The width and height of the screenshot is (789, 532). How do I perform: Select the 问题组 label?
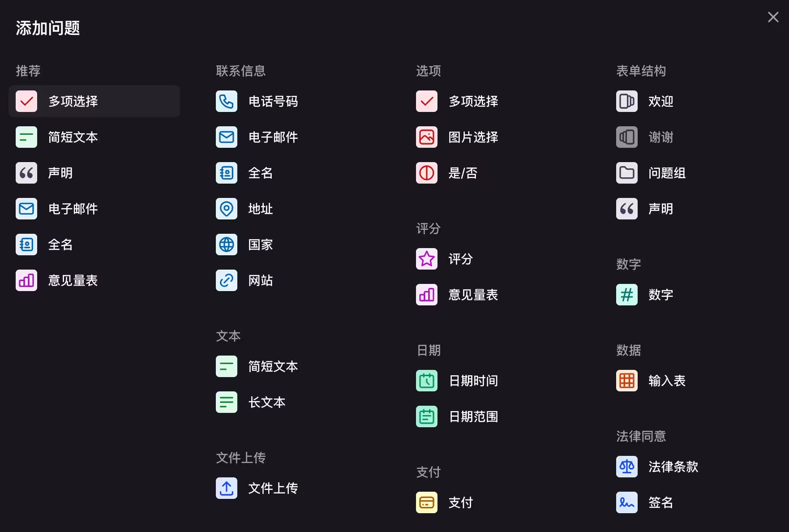[x=667, y=173]
